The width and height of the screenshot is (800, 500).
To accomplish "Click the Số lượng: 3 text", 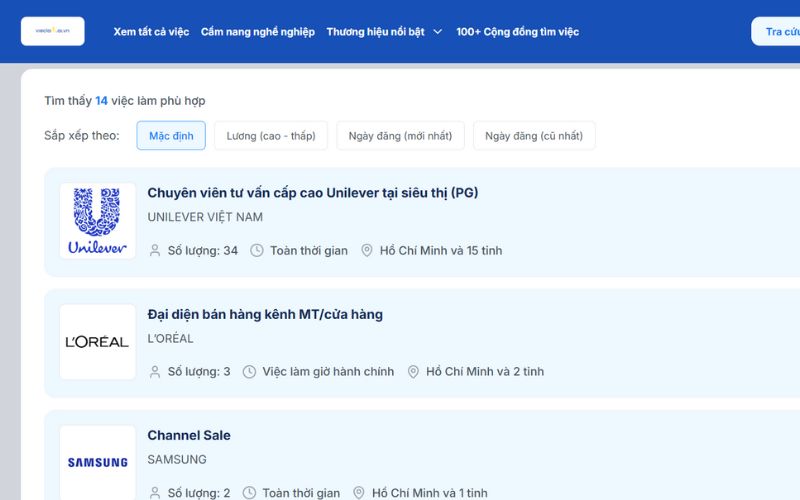I will tap(199, 372).
